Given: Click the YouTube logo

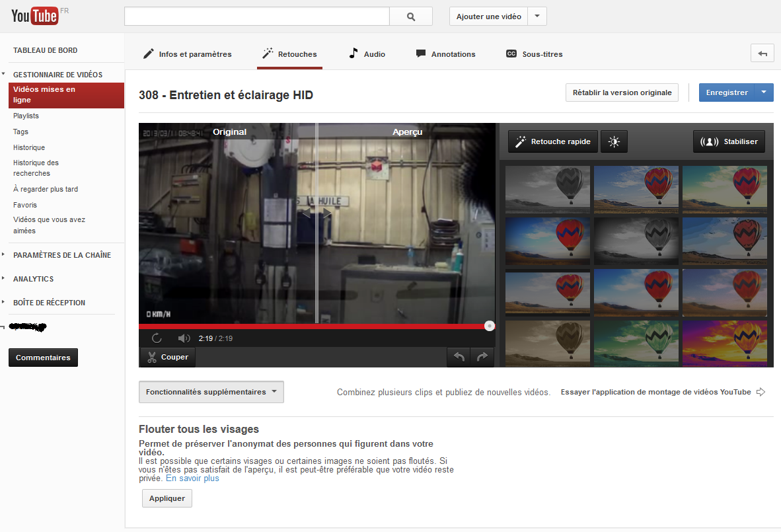Looking at the screenshot, I should 35,17.
